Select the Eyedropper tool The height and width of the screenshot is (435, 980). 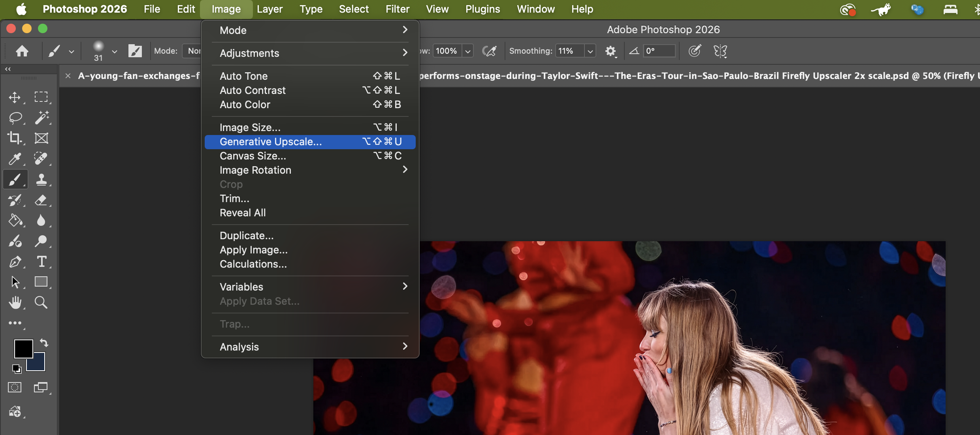(15, 159)
